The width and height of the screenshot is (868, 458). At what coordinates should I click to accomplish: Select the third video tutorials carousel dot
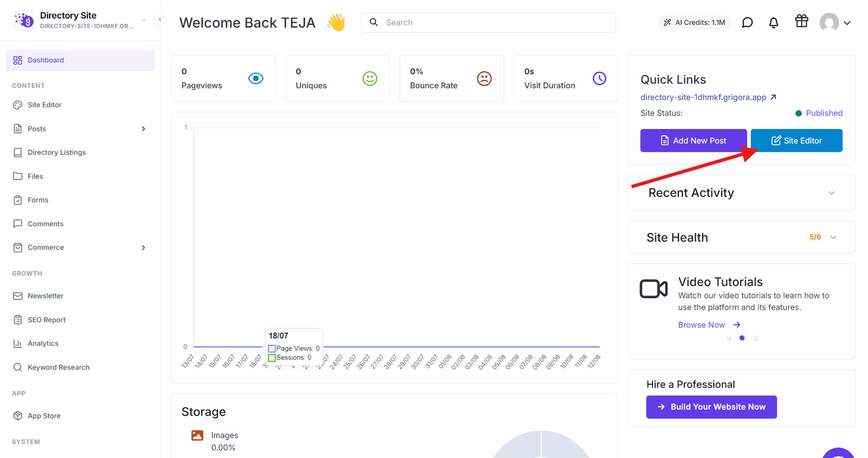756,338
